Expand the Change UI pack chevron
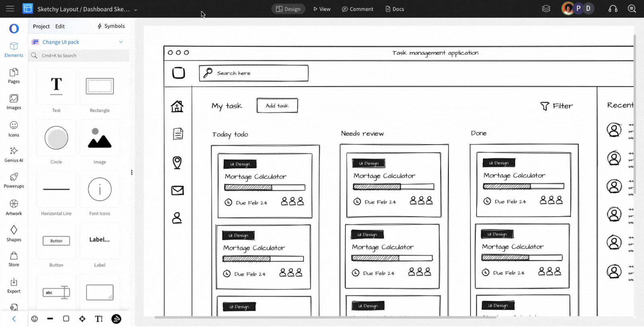This screenshot has height=327, width=644. 121,42
